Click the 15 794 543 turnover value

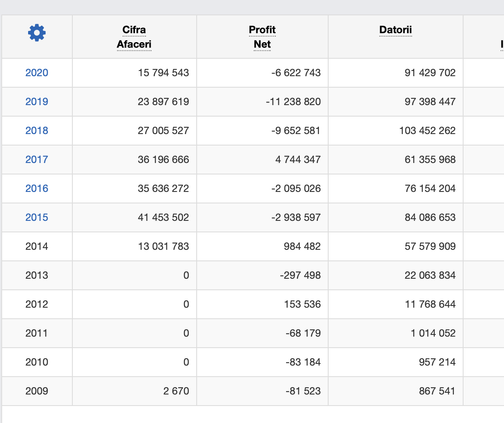click(163, 73)
